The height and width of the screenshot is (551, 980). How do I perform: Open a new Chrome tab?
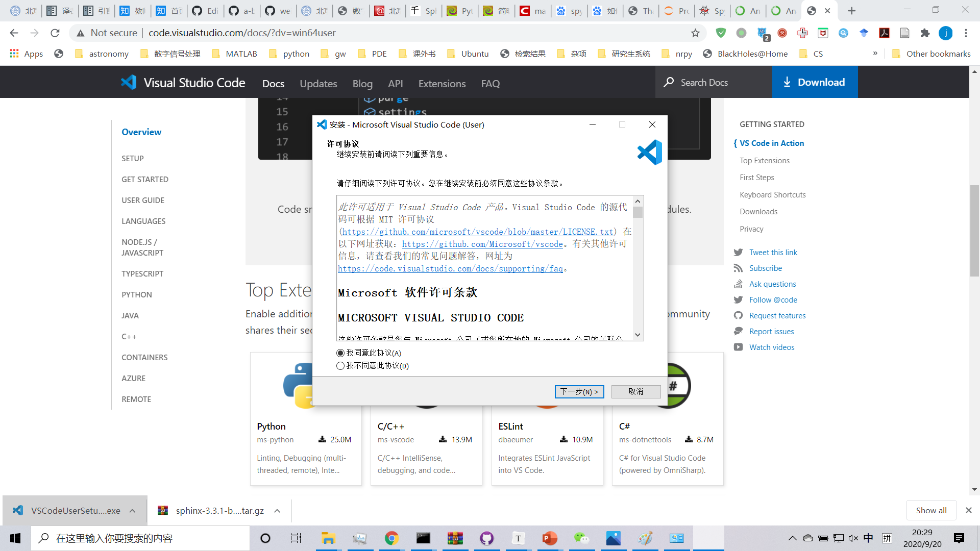point(851,11)
